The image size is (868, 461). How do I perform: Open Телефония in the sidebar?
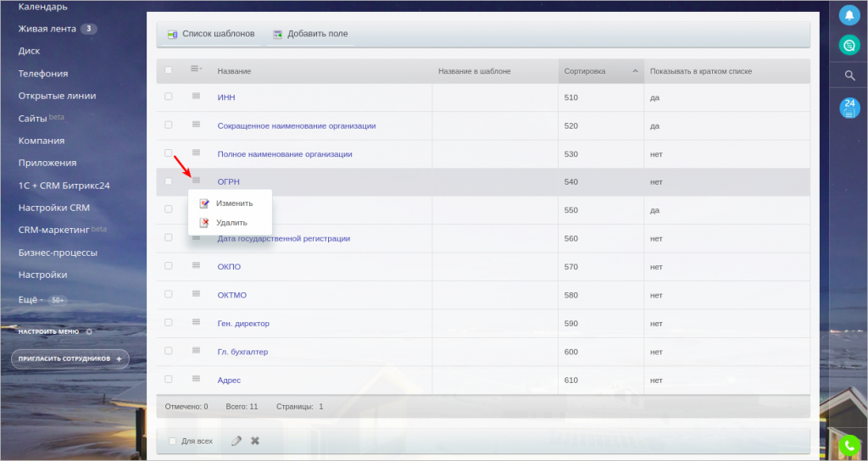pyautogui.click(x=43, y=74)
